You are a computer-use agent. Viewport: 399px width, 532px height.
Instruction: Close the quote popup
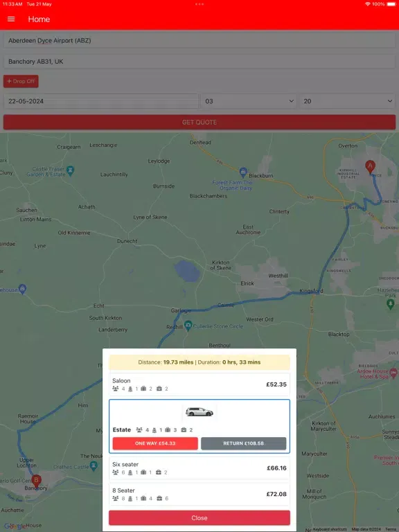(199, 518)
